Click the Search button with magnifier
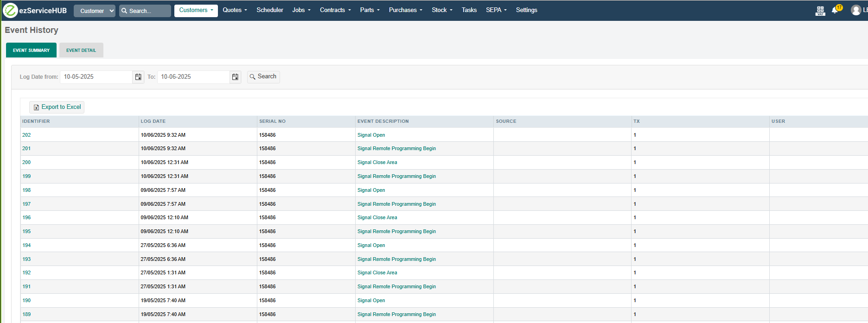The height and width of the screenshot is (323, 868). tap(263, 76)
